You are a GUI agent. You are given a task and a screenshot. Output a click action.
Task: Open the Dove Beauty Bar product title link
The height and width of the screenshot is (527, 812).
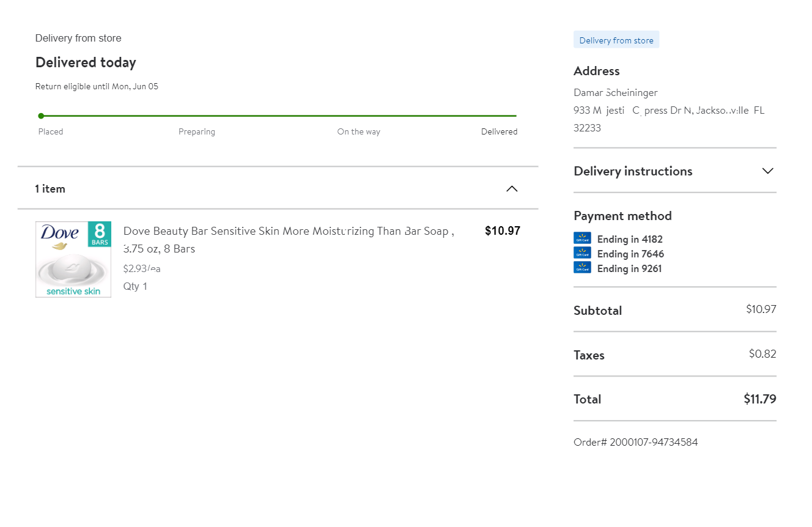288,232
